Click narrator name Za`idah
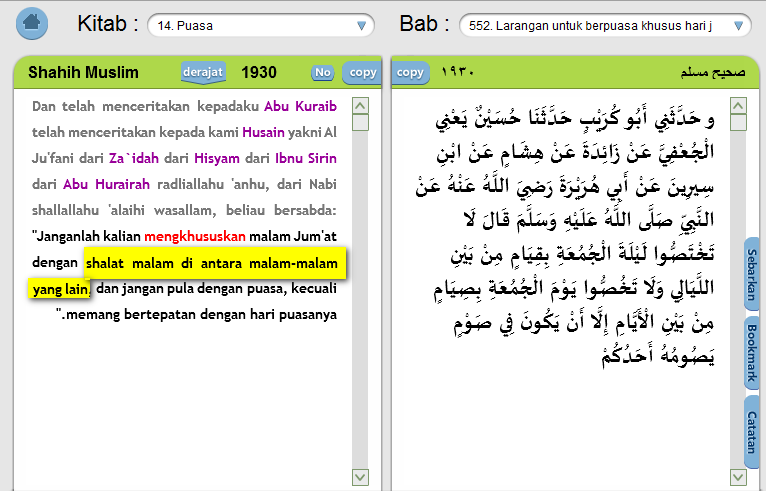This screenshot has height=491, width=766. tap(134, 158)
